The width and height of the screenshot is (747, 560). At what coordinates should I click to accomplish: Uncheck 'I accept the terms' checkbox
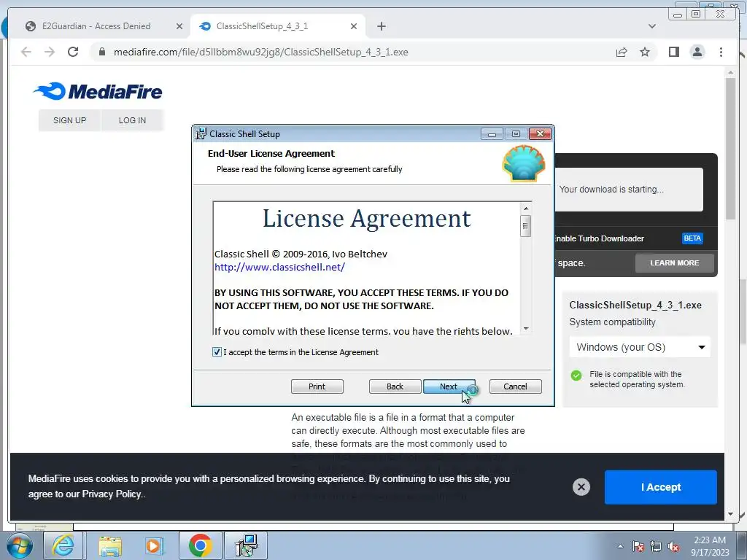(217, 352)
